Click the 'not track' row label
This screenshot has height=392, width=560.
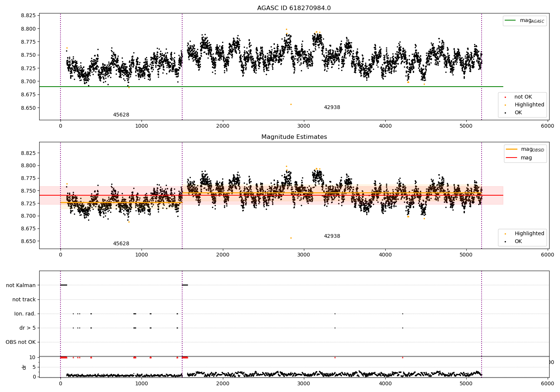(x=24, y=299)
